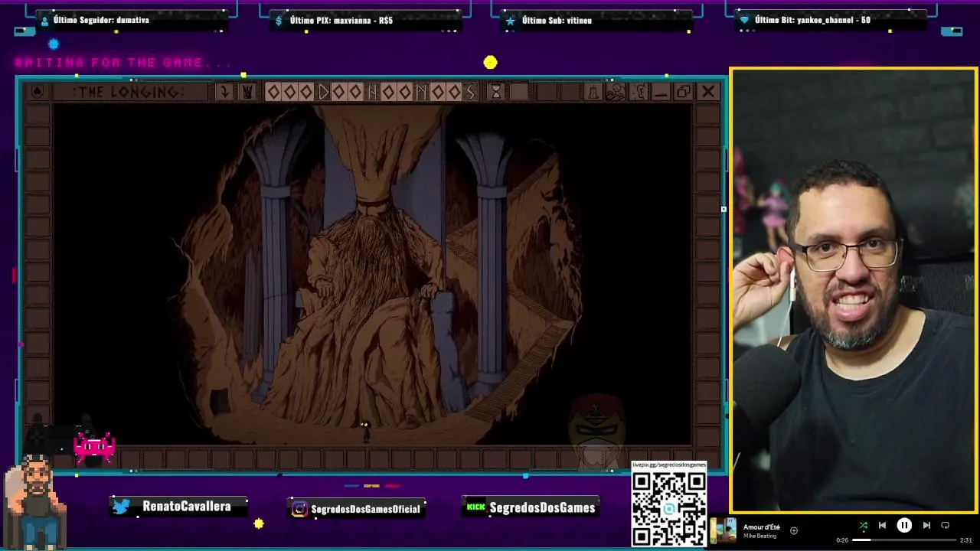Screen dimensions: 980x551
Task: Open the RenatoCavallera Twitter handle
Action: [186, 507]
